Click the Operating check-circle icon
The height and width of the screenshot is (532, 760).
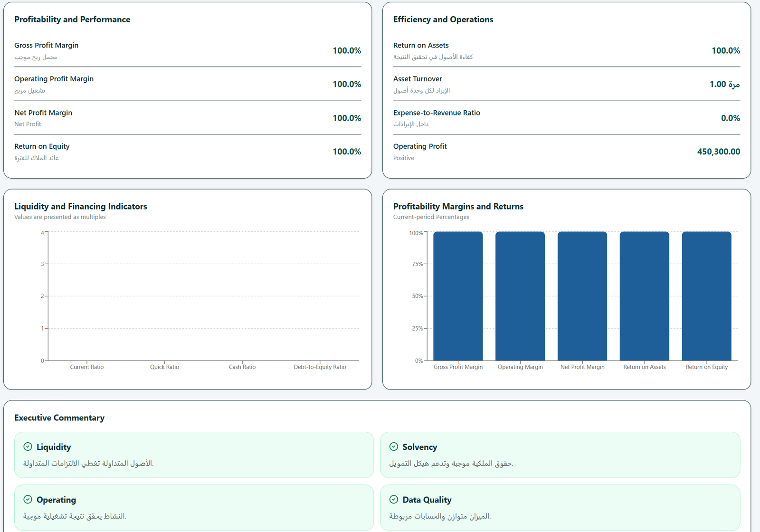(28, 499)
